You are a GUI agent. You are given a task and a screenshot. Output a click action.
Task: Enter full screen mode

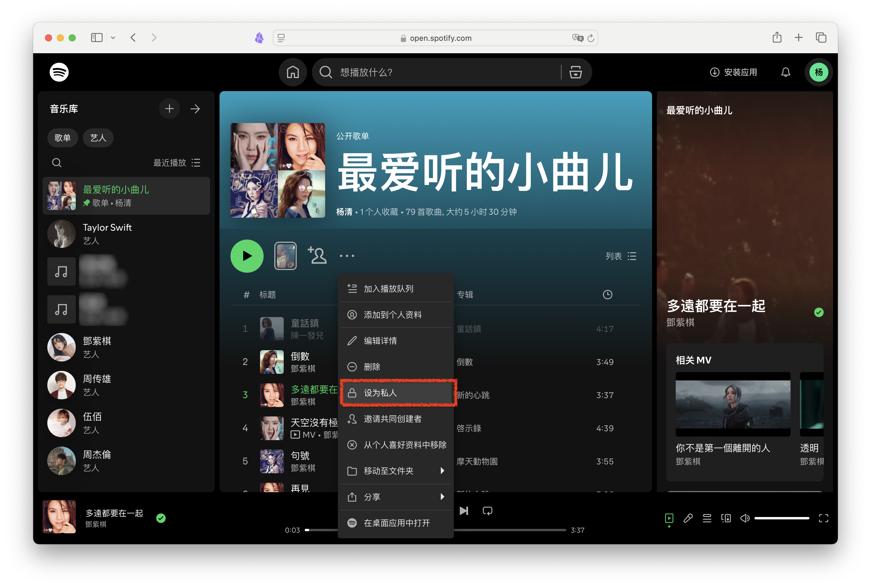(x=823, y=518)
